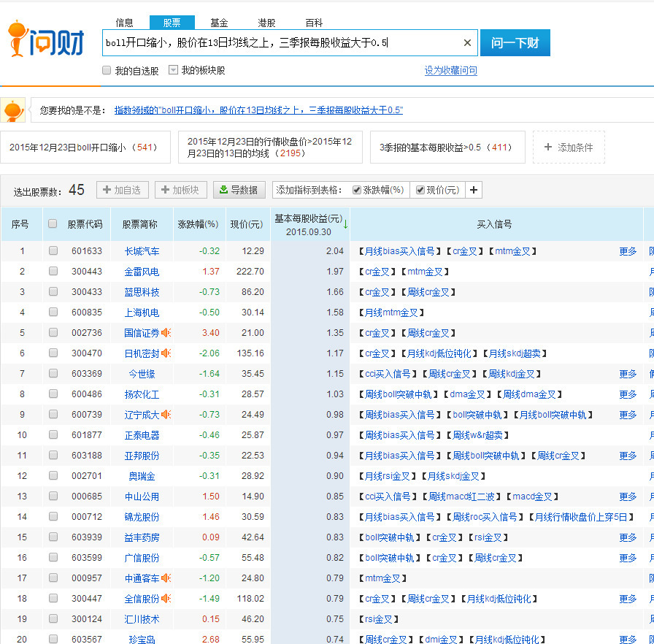Open the 我的板块股 dropdown
Image resolution: width=654 pixels, height=644 pixels.
[x=173, y=69]
